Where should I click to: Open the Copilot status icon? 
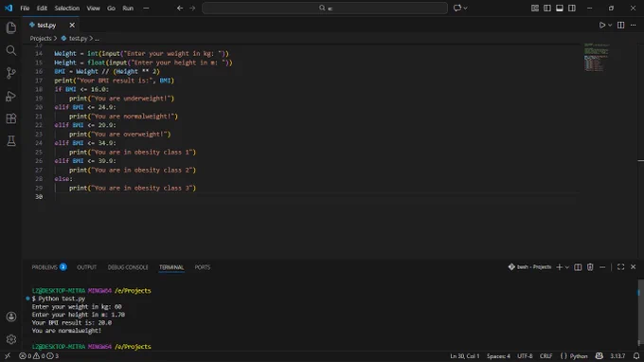click(x=599, y=355)
